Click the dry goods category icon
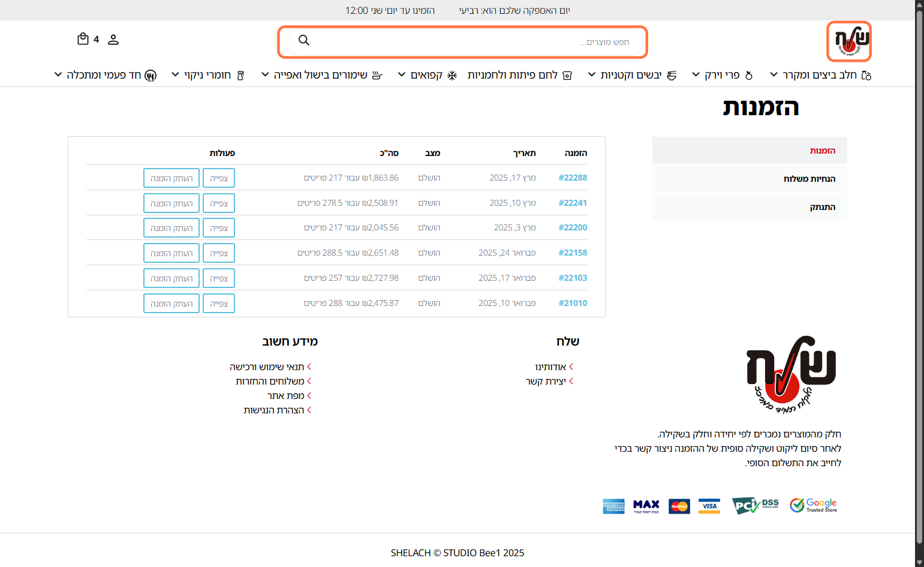The image size is (924, 567). point(672,75)
